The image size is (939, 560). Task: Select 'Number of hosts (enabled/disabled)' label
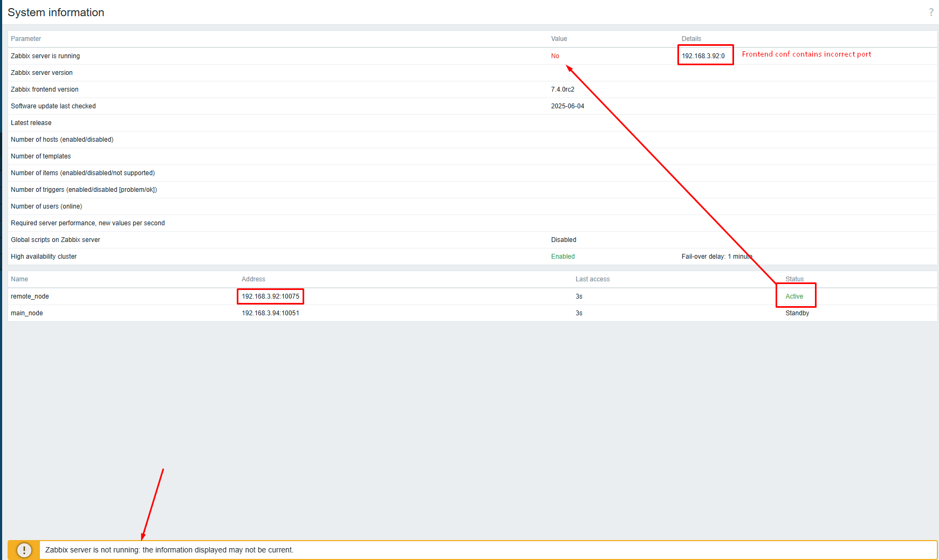tap(62, 140)
